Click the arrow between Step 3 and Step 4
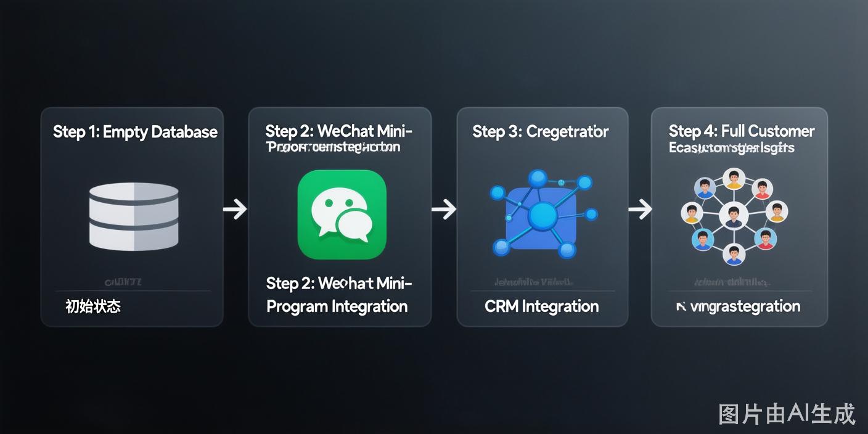Image resolution: width=868 pixels, height=434 pixels. pyautogui.click(x=640, y=209)
